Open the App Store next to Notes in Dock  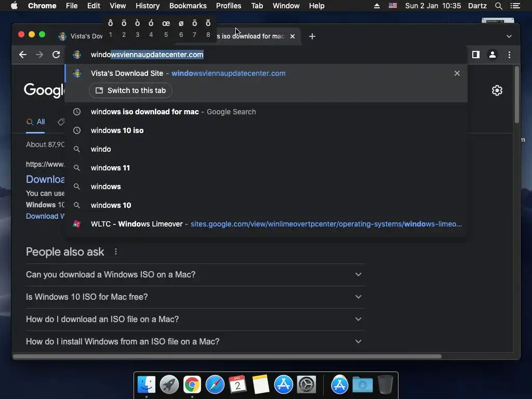tap(284, 385)
